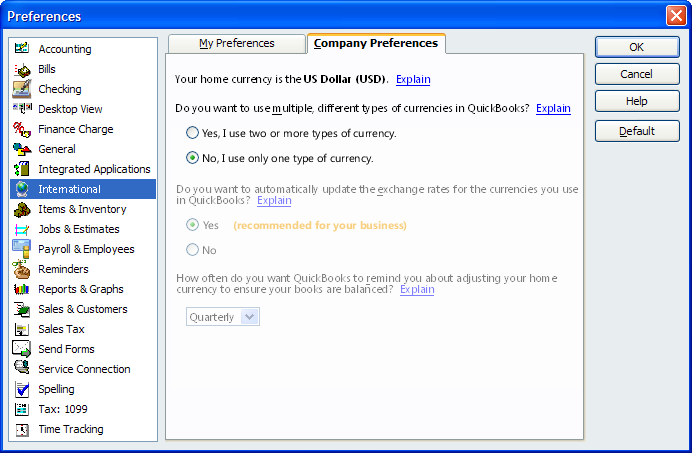Click the Help button
The image size is (692, 453).
[637, 101]
